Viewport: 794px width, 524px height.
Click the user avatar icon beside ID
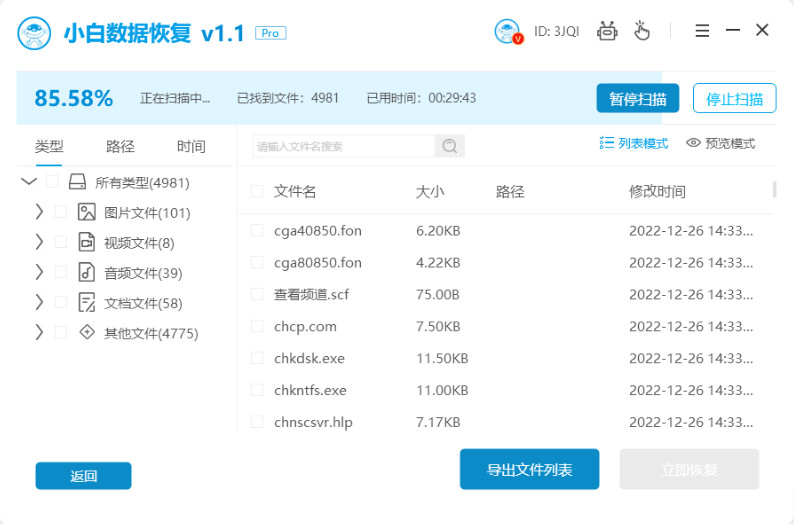click(509, 32)
